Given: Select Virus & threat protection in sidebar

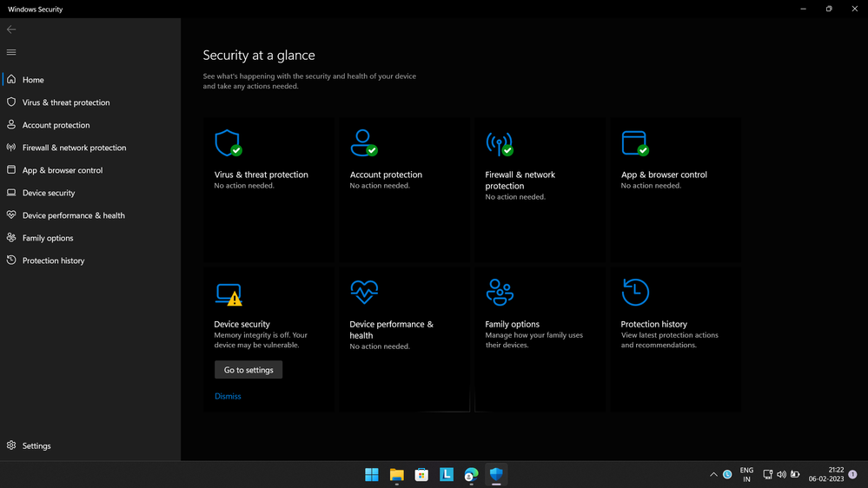Looking at the screenshot, I should [x=66, y=102].
